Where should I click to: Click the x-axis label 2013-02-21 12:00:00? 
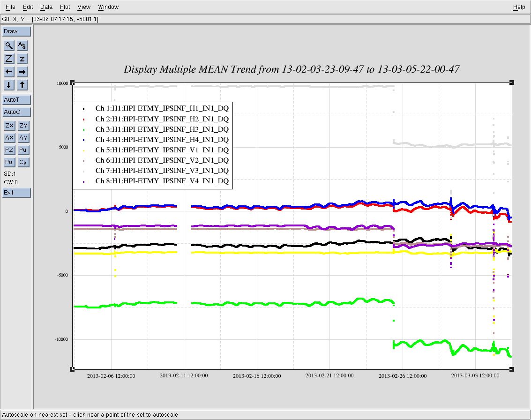click(329, 375)
